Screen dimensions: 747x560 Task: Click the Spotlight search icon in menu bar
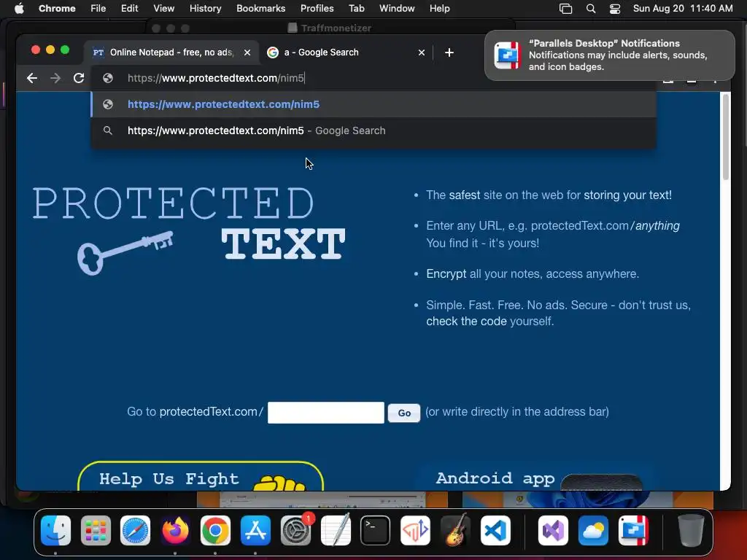tap(591, 9)
